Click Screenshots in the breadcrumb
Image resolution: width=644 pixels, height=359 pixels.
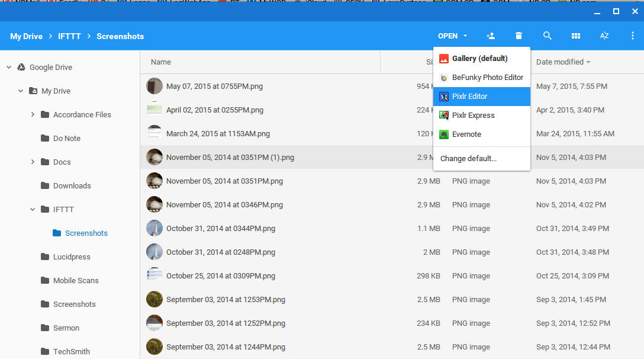tap(120, 36)
